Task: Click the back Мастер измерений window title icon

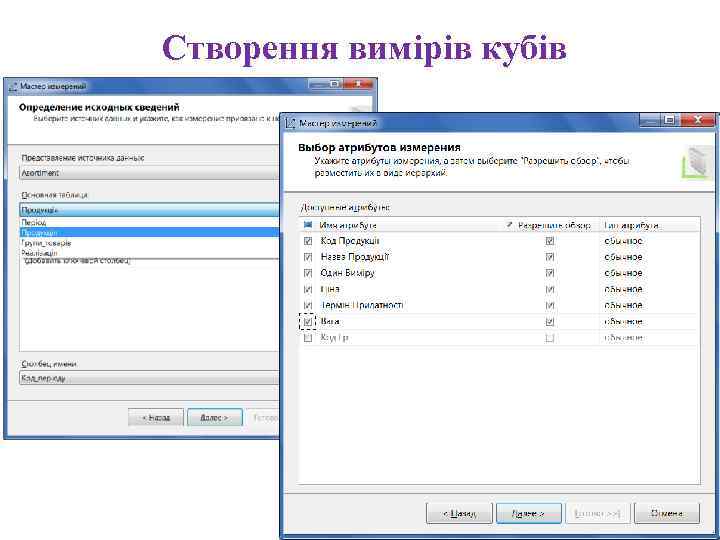Action: click(13, 86)
